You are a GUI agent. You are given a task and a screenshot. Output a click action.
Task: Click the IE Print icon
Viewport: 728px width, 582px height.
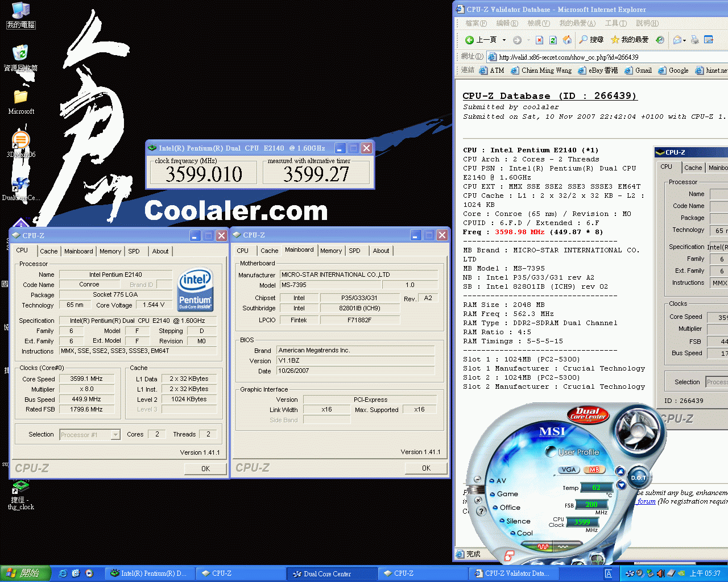coord(696,40)
